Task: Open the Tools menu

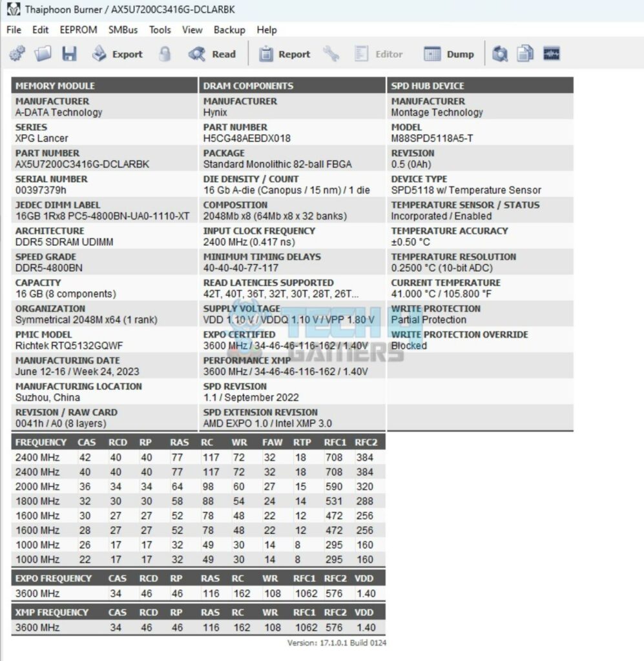Action: click(160, 30)
